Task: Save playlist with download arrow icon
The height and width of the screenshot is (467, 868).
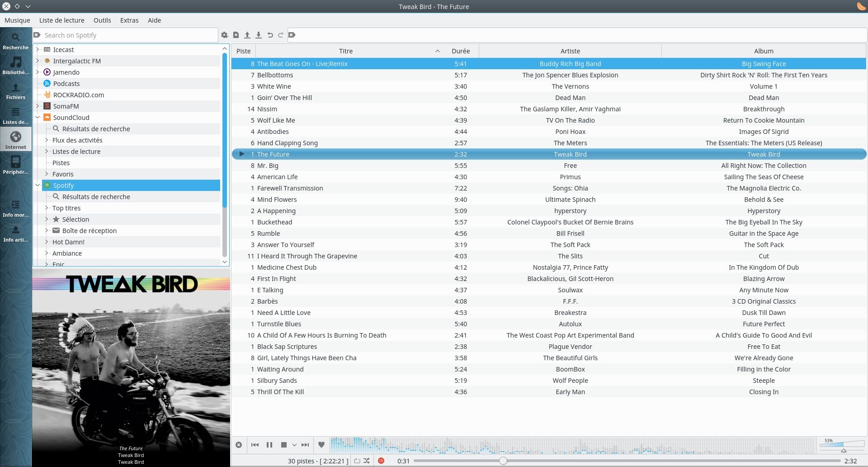Action: (259, 35)
